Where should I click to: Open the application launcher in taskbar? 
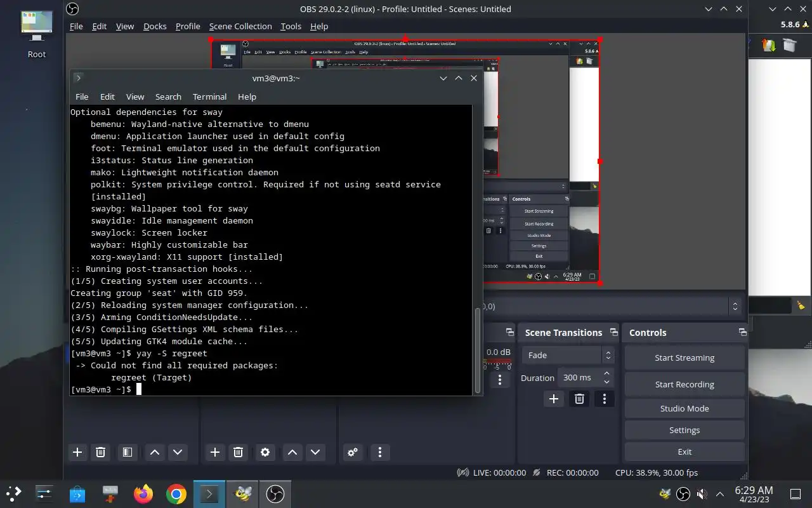click(x=14, y=493)
